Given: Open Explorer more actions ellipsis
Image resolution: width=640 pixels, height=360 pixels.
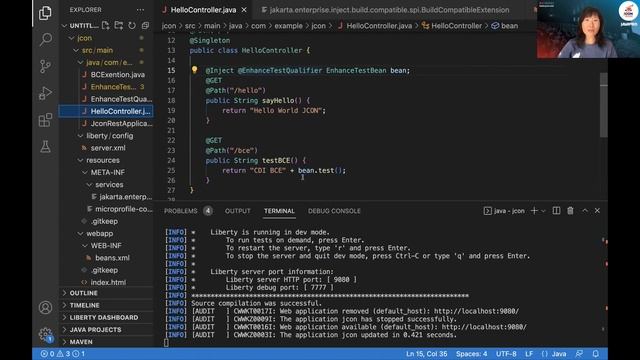Looking at the screenshot, I should pyautogui.click(x=140, y=9).
